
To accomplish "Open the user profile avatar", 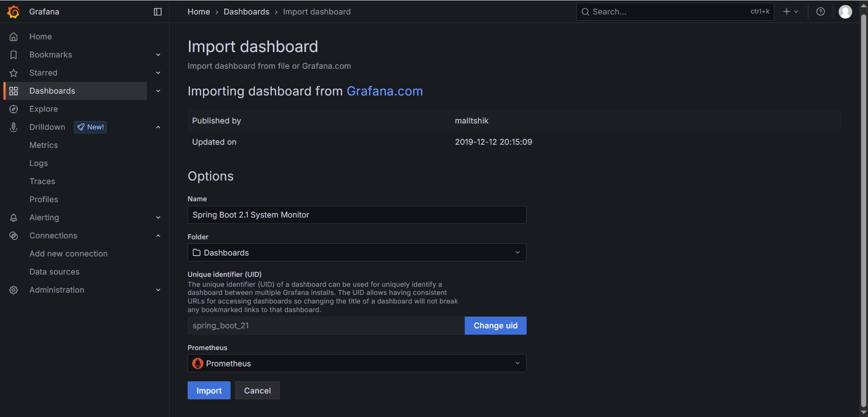I will [845, 12].
